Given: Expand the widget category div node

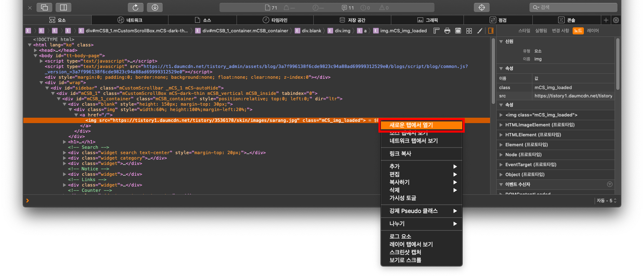Looking at the screenshot, I should [x=64, y=158].
